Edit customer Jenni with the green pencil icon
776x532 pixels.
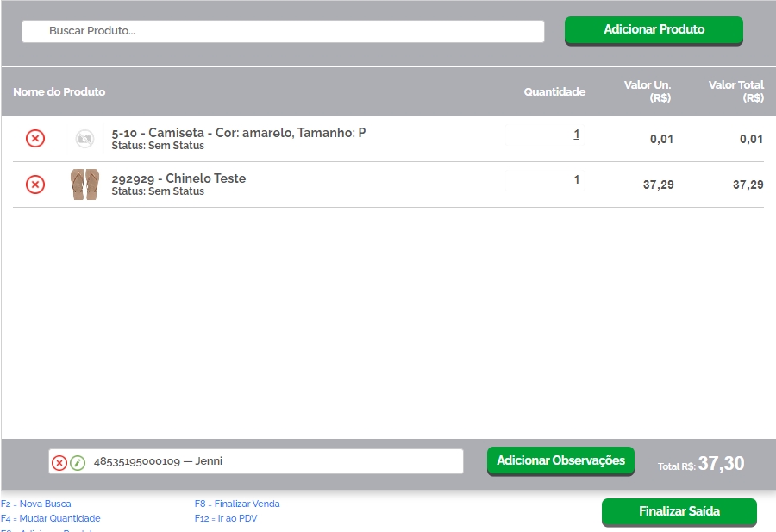(78, 462)
